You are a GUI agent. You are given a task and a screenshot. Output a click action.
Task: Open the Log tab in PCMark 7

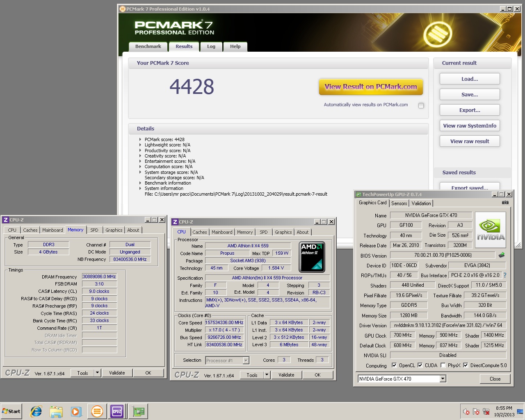pos(211,46)
